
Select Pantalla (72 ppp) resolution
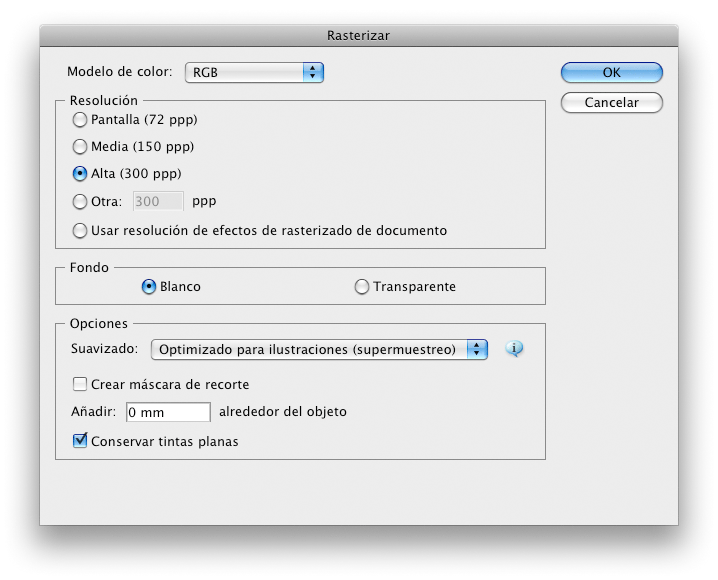pyautogui.click(x=80, y=120)
